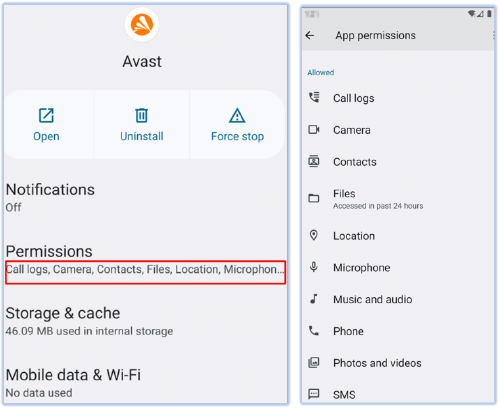Open Mobile data & Wi-Fi usage

point(146,383)
